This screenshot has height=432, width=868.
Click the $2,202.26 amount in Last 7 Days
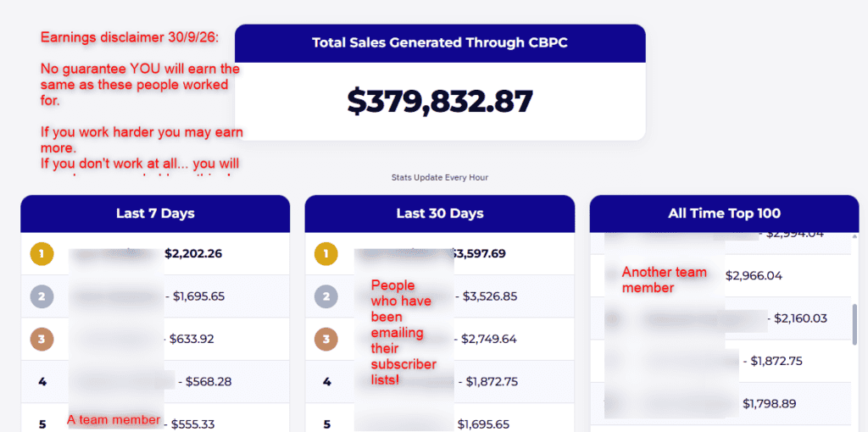(193, 254)
